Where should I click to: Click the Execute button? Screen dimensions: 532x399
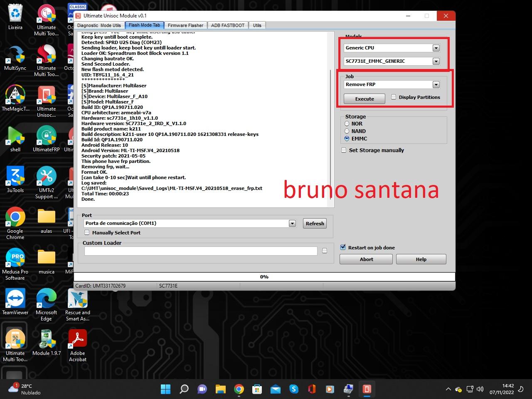click(365, 99)
